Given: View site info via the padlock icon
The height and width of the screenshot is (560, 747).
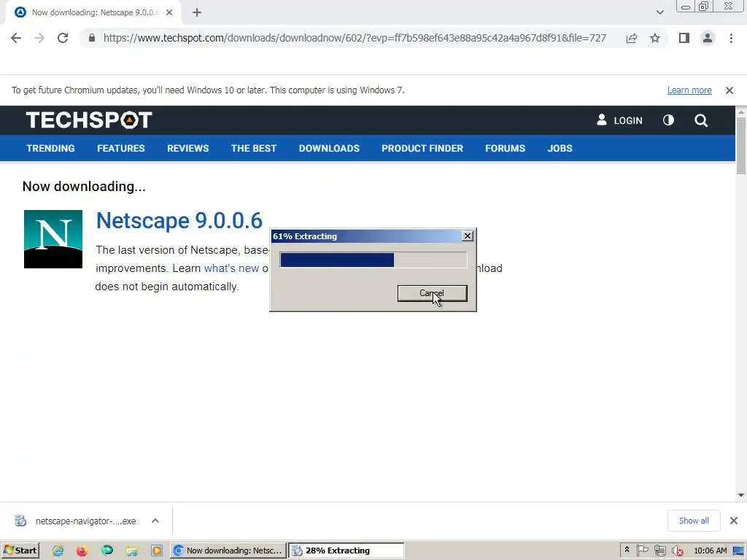Looking at the screenshot, I should [x=91, y=38].
